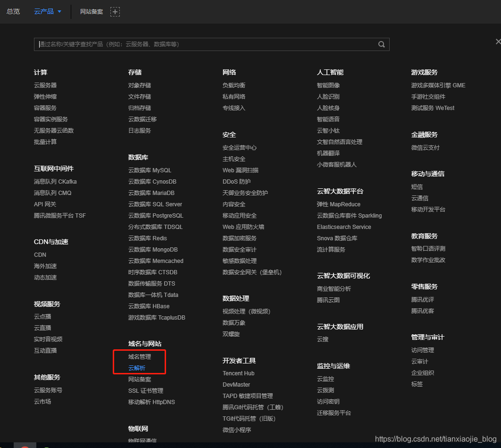Open 短信 link

pyautogui.click(x=417, y=187)
